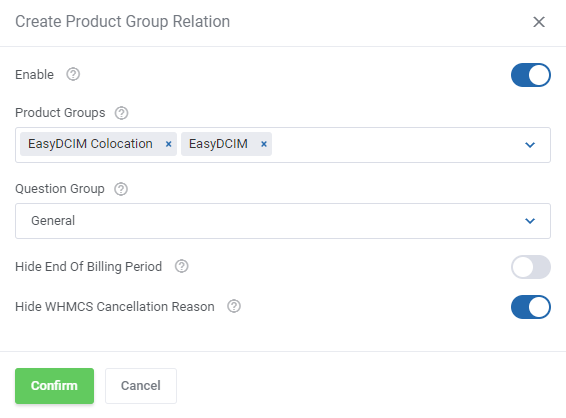
Task: Remove EasyDCIM Colocation tag
Action: click(x=168, y=144)
